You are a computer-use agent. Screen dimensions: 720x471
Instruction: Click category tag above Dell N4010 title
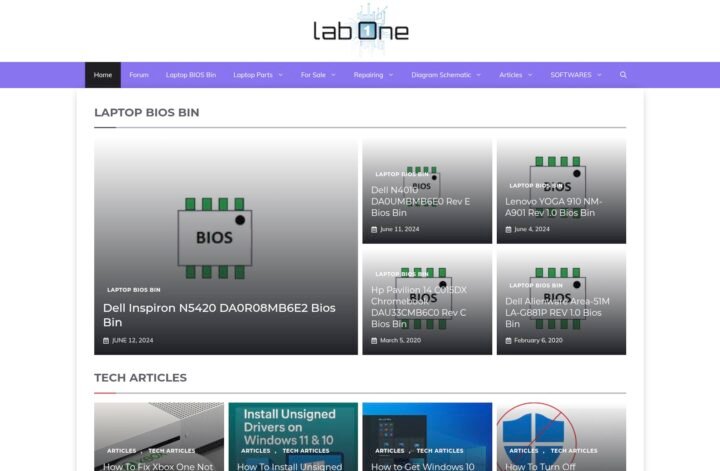(x=402, y=174)
